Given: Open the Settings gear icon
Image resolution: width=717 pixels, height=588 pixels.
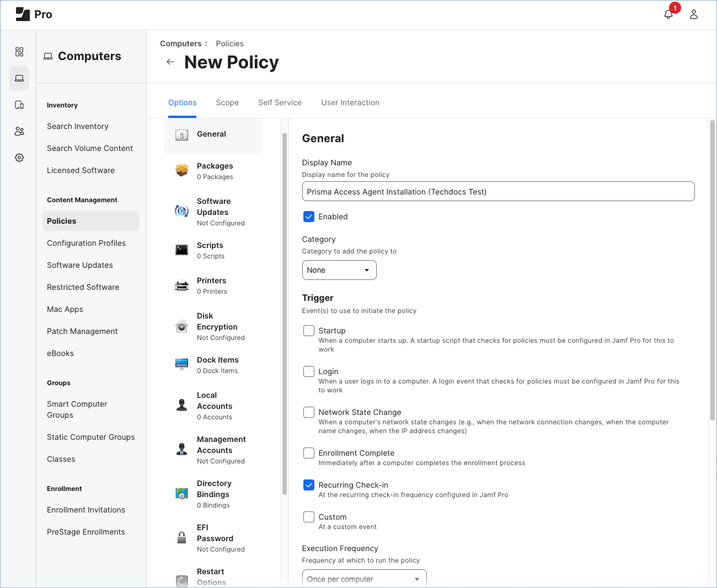Looking at the screenshot, I should click(x=19, y=158).
